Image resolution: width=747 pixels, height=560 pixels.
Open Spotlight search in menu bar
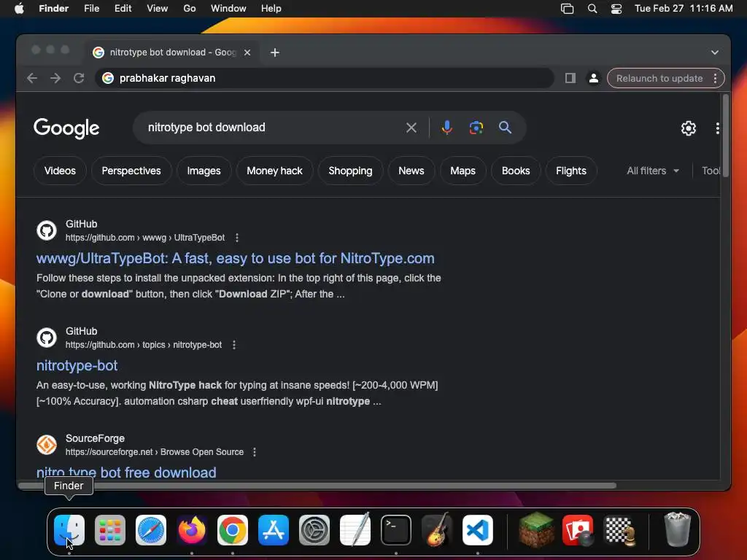pyautogui.click(x=592, y=9)
